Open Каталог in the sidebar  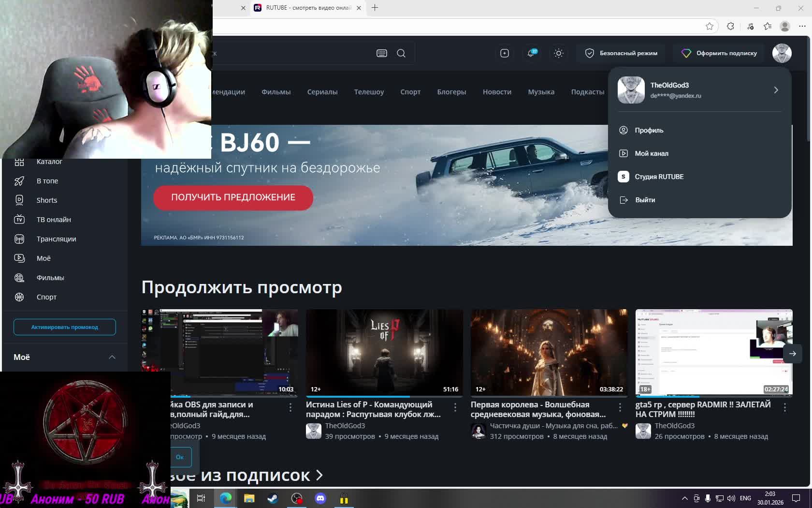[x=49, y=162]
